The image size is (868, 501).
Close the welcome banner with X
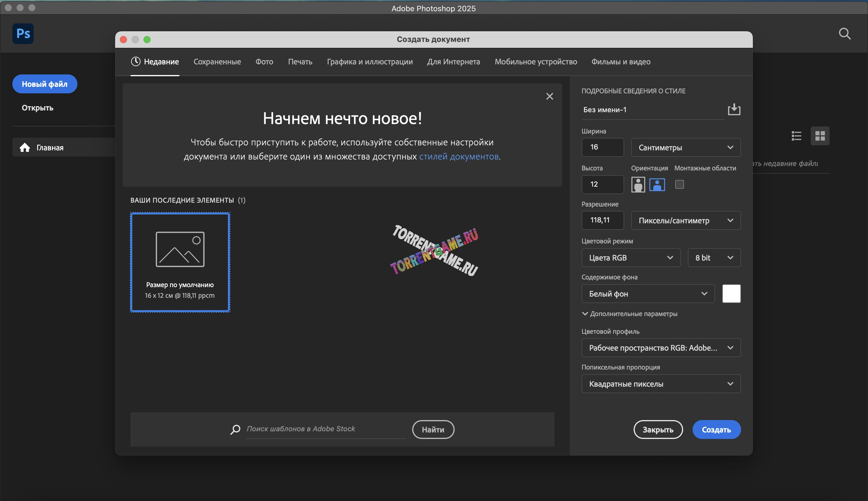(x=549, y=96)
